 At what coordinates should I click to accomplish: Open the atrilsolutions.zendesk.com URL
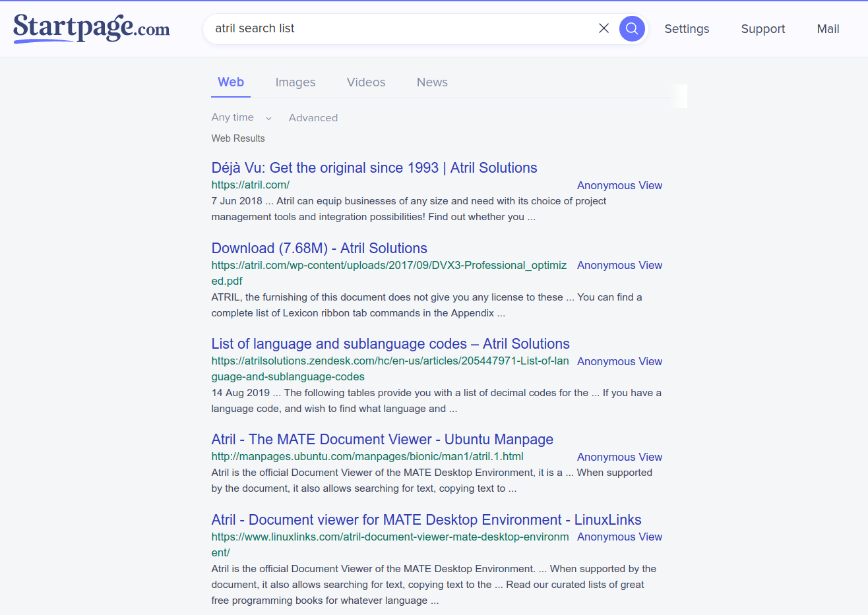point(390,368)
